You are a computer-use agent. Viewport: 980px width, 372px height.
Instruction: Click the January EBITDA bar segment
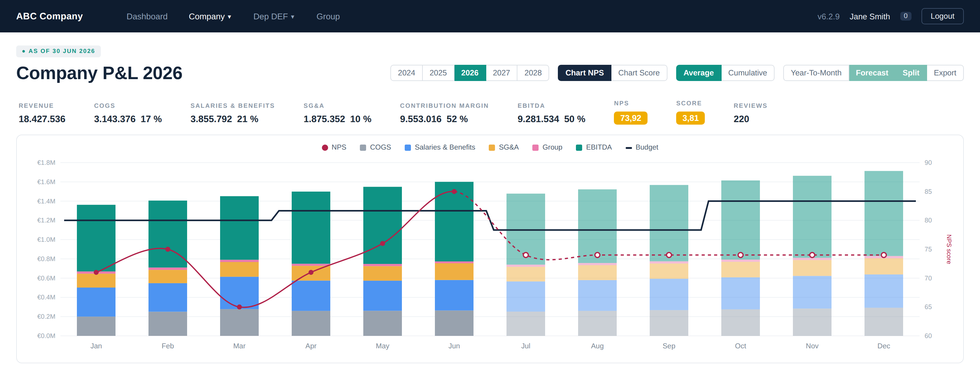[96, 238]
